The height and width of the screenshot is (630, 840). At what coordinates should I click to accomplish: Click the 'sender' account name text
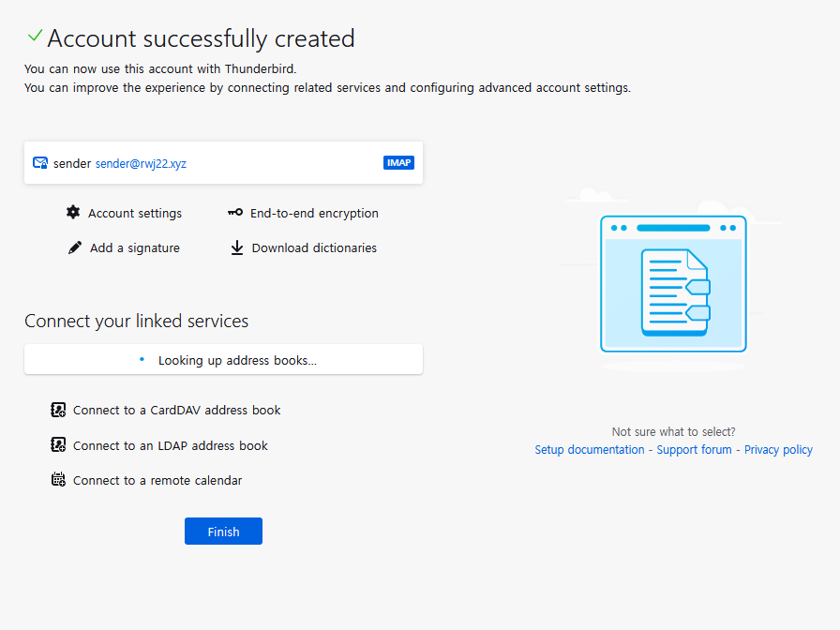click(72, 164)
